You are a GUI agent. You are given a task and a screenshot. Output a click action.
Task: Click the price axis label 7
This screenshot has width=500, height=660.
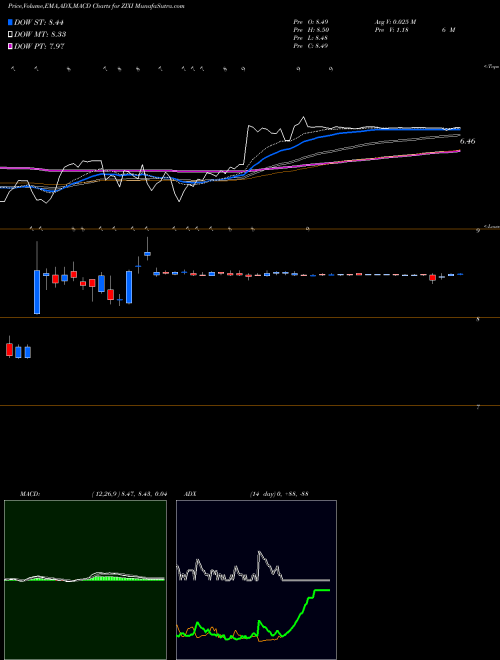pyautogui.click(x=478, y=407)
